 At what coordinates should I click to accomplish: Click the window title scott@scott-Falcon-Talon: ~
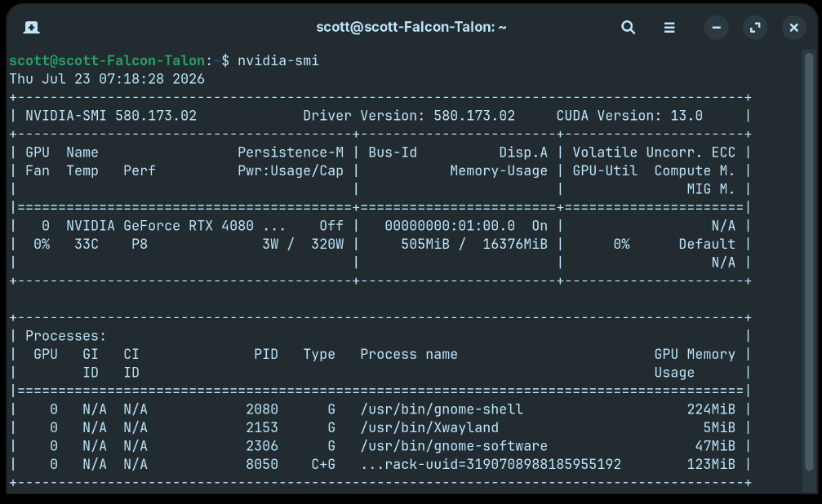coord(411,27)
